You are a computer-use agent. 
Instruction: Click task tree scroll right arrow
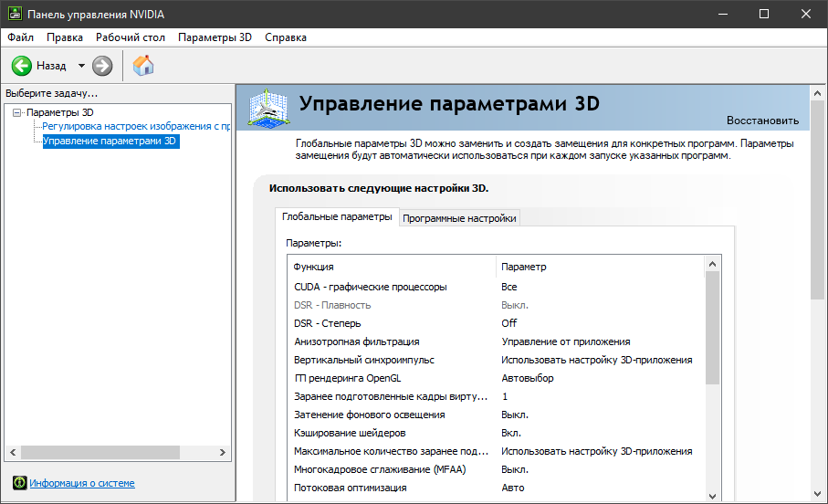pos(223,452)
